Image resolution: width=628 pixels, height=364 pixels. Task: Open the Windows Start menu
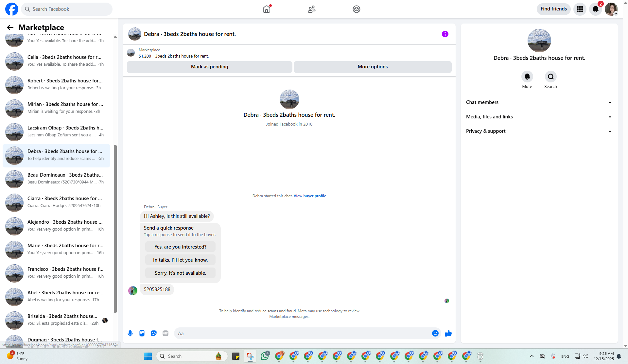point(148,356)
